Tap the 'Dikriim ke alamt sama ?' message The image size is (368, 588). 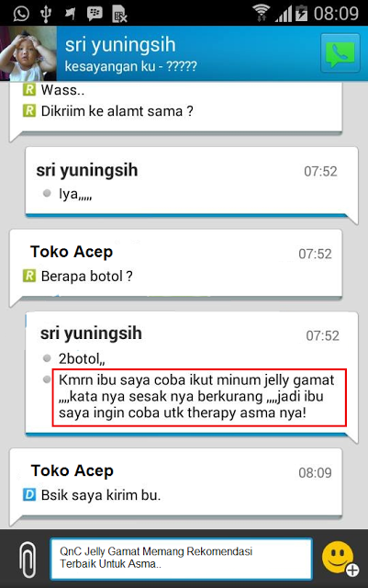click(117, 111)
